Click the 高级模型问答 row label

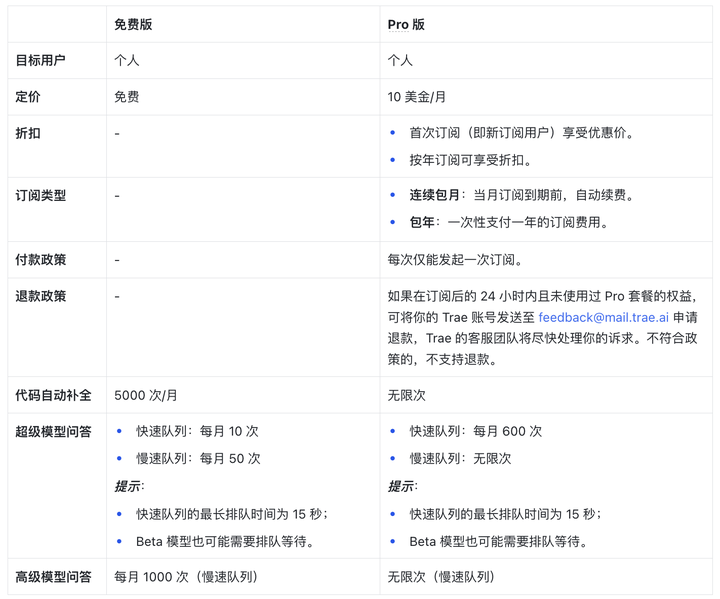point(53,577)
